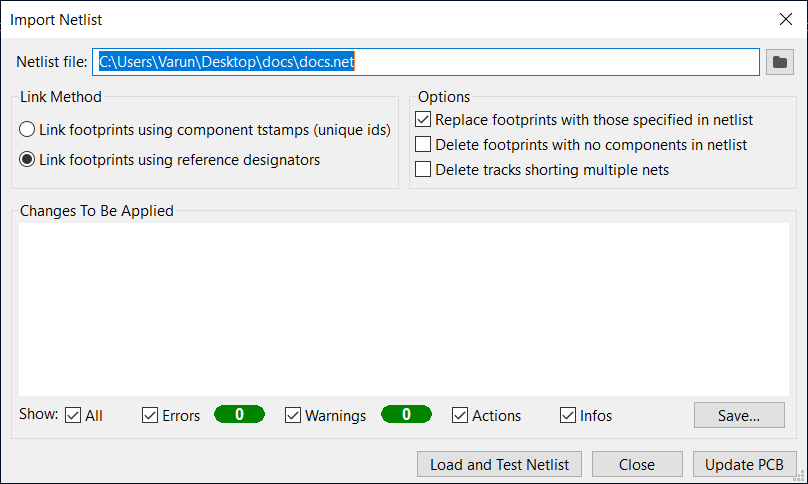Toggle the Actions filter checkbox
This screenshot has height=484, width=808.
point(460,415)
